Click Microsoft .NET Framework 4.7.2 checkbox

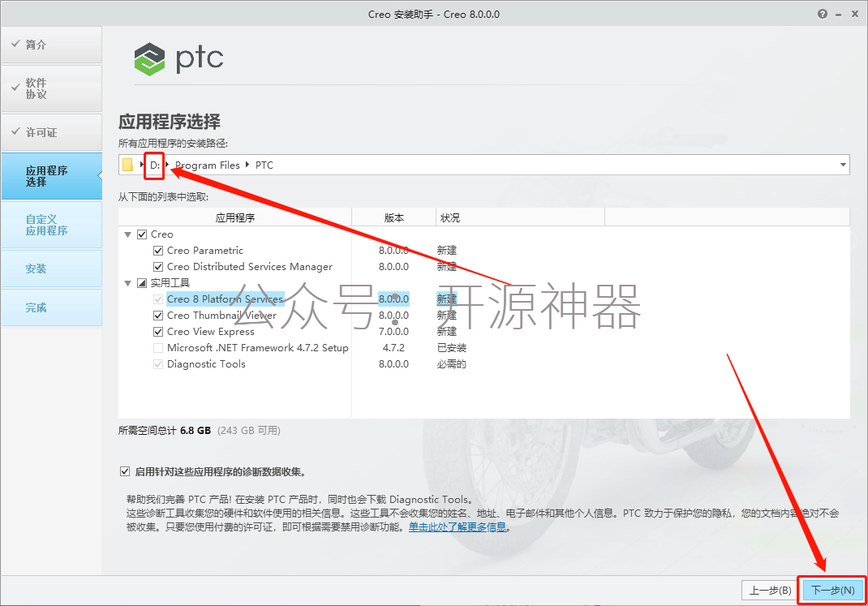point(157,348)
